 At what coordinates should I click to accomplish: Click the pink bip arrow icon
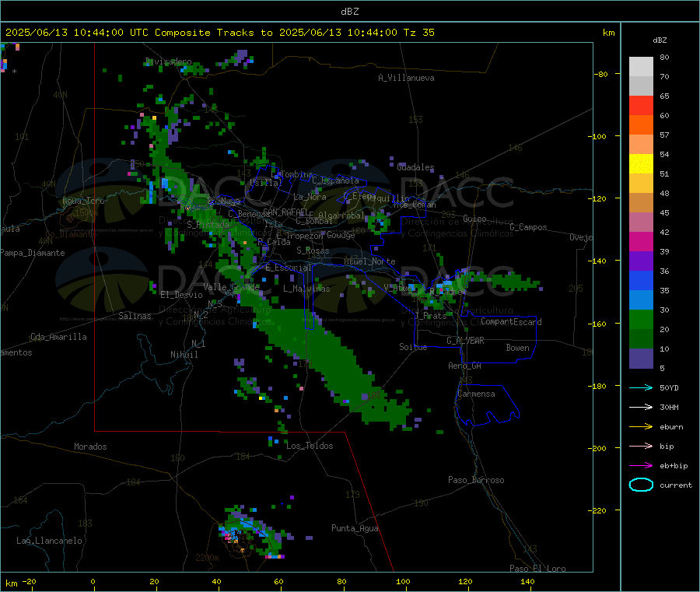(x=641, y=446)
